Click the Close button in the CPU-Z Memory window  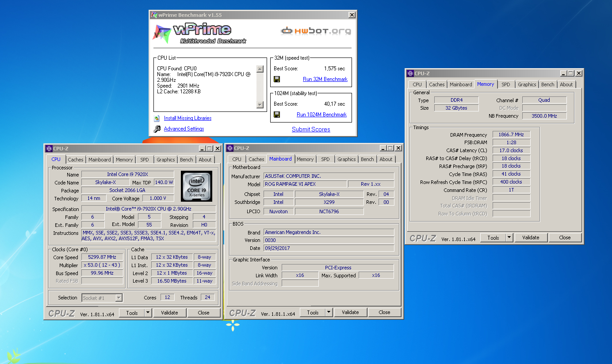click(x=565, y=238)
